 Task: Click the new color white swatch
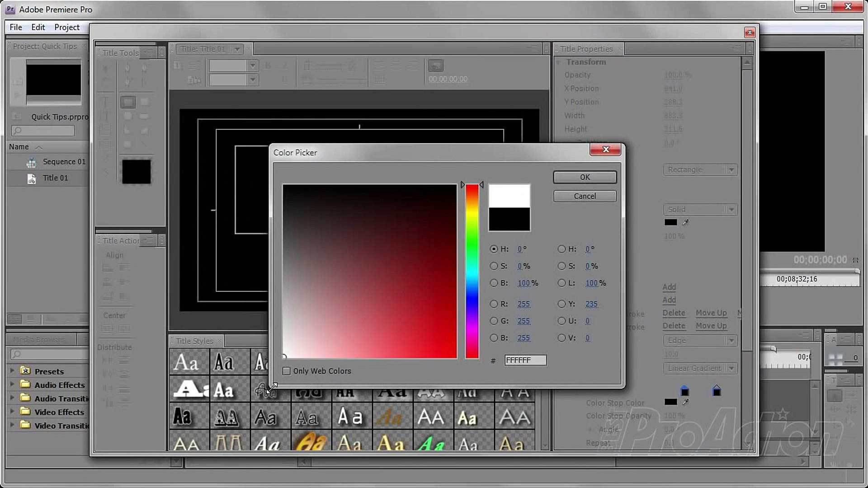tap(509, 196)
